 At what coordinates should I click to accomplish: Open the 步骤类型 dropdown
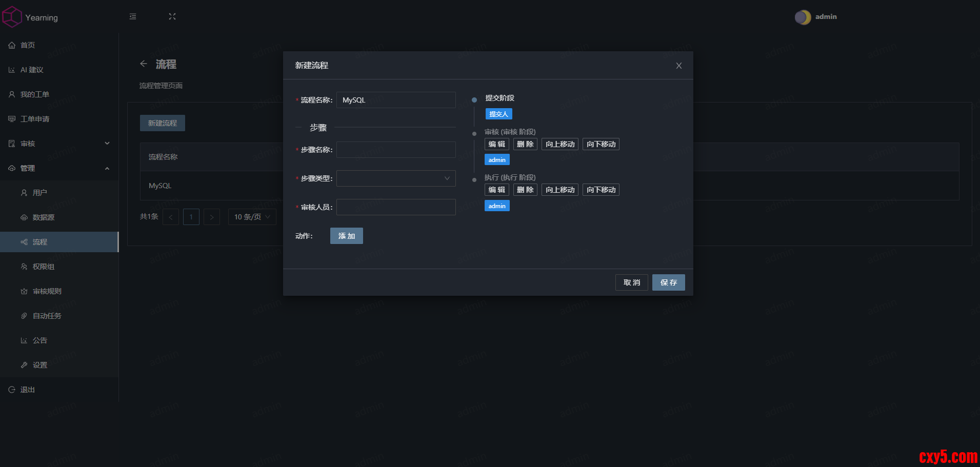396,178
